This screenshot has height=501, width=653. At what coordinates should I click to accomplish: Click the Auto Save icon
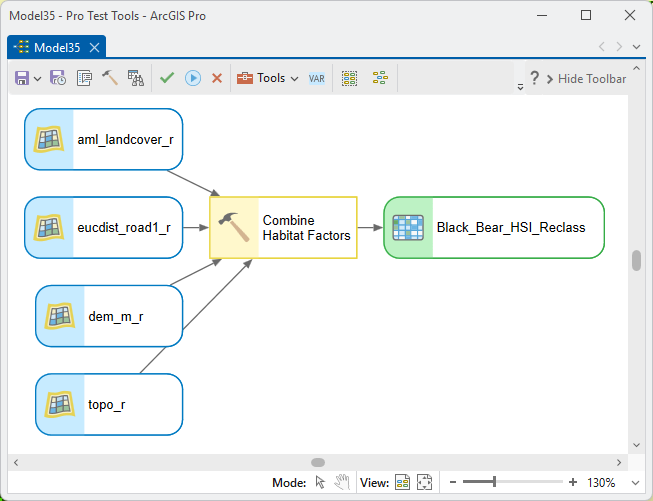click(x=58, y=78)
